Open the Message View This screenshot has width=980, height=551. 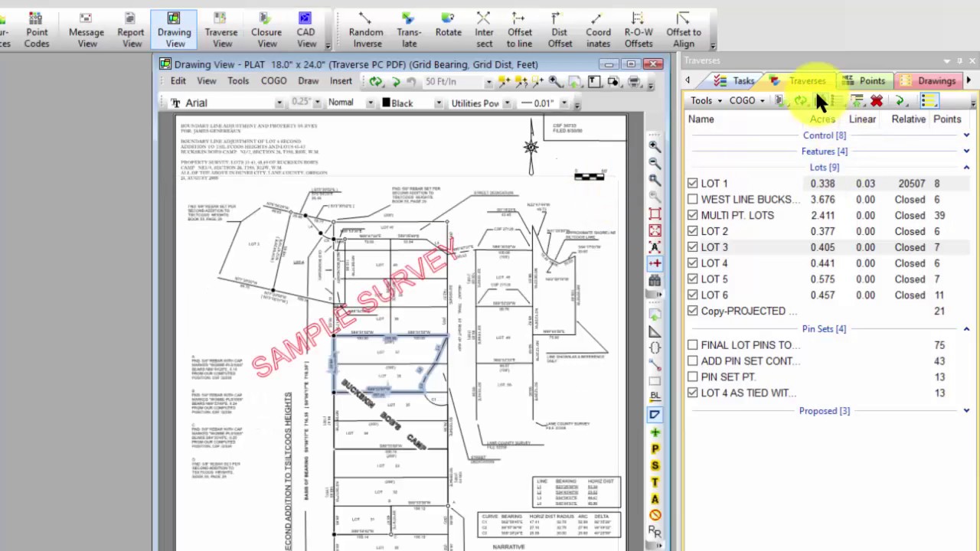(87, 30)
